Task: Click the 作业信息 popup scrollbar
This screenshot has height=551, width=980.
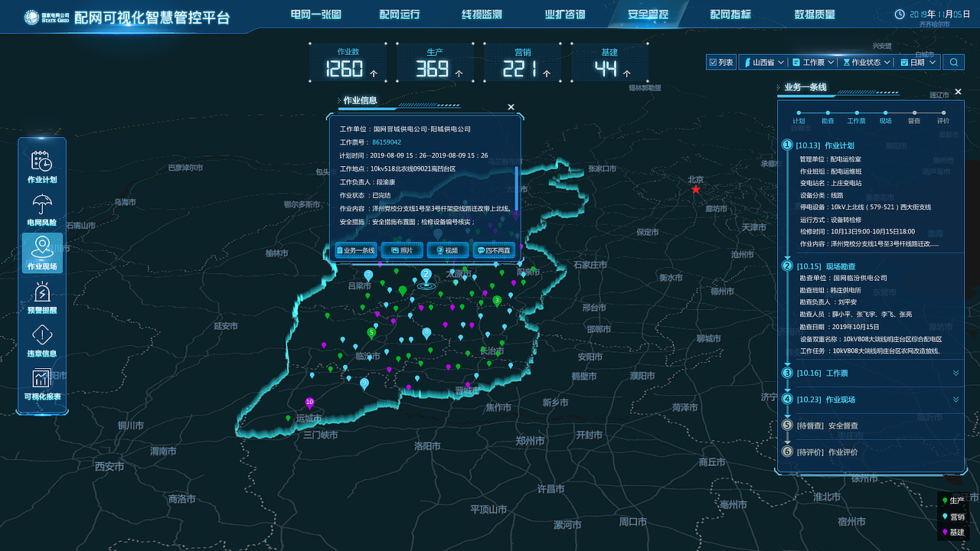Action: (517, 188)
